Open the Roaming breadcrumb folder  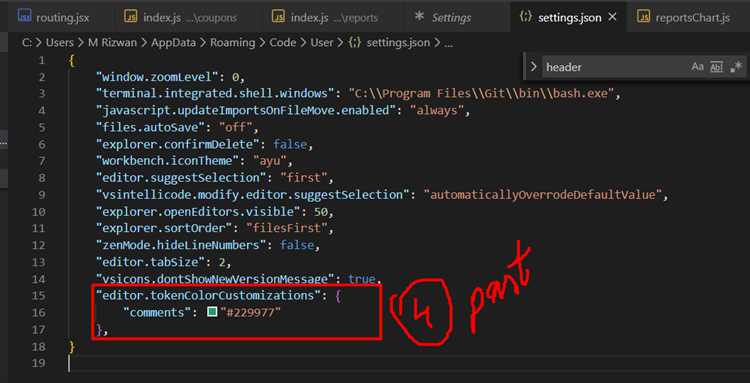233,43
